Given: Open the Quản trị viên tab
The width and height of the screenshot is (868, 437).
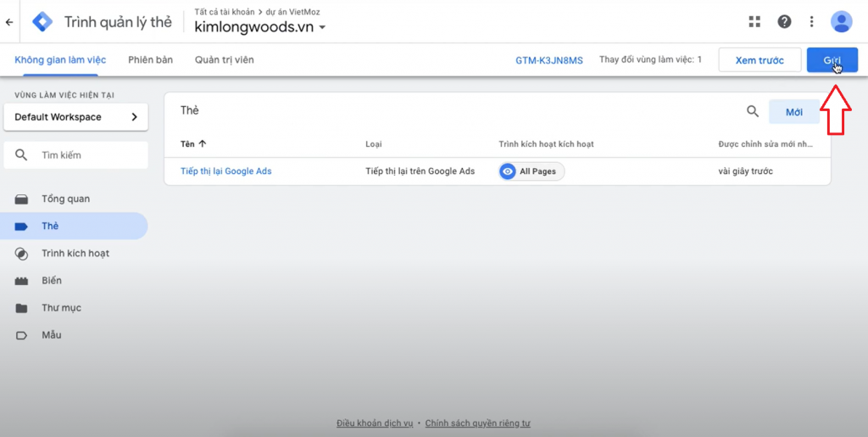Looking at the screenshot, I should (224, 59).
